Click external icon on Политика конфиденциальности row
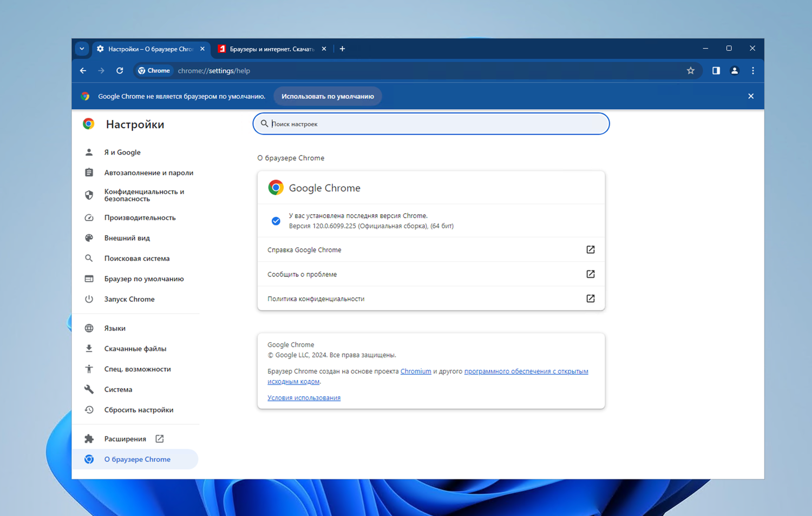 coord(591,299)
